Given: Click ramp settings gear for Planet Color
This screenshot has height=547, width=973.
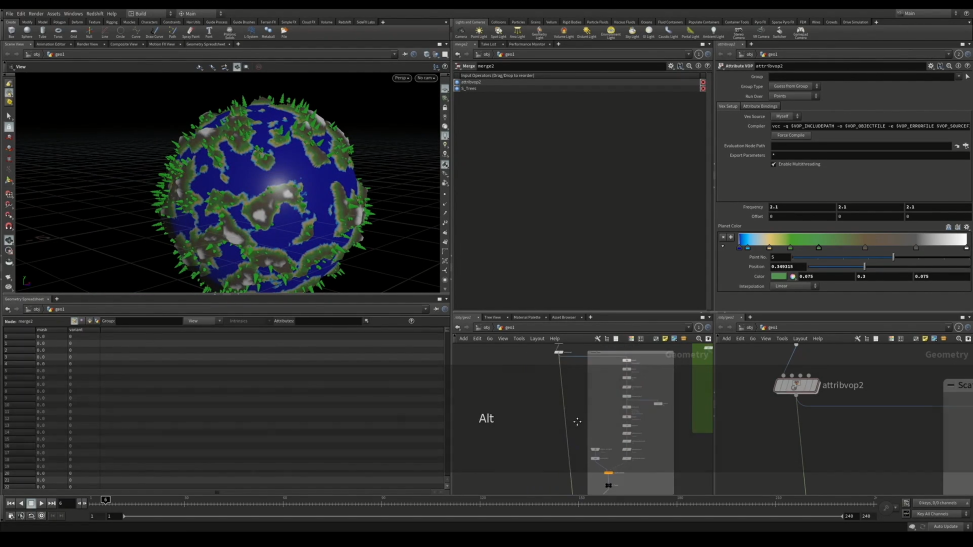Looking at the screenshot, I should pyautogui.click(x=966, y=227).
